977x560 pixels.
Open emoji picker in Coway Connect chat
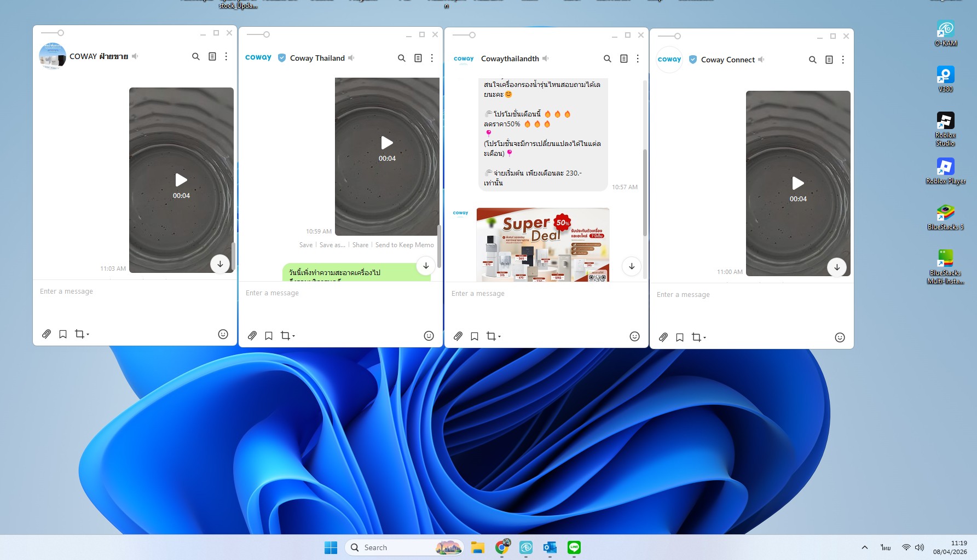(x=840, y=337)
